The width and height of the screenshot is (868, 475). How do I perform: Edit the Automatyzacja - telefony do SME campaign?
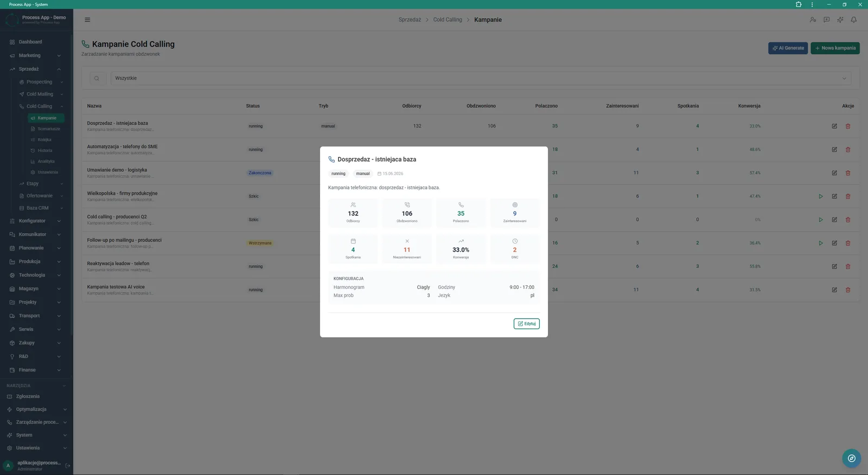click(x=834, y=149)
